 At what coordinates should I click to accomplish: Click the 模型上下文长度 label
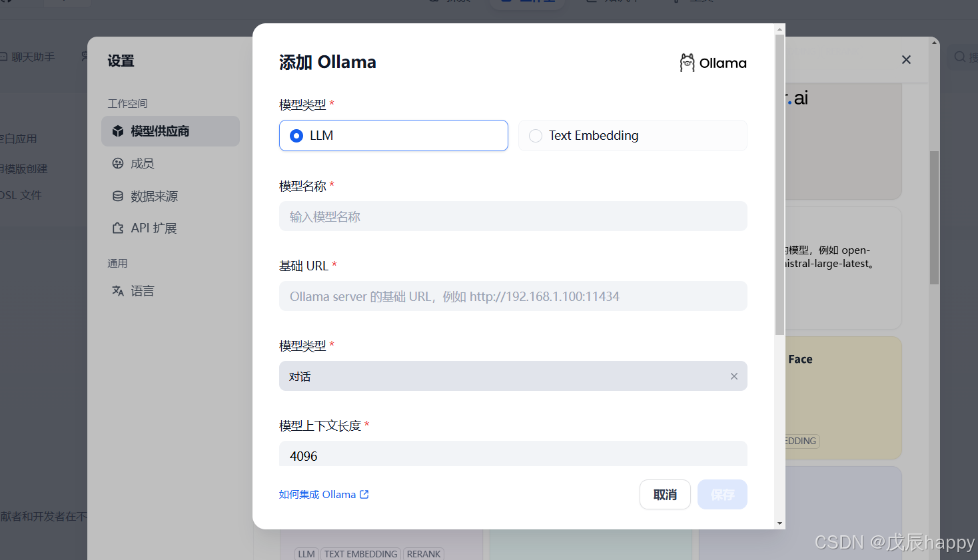(320, 425)
